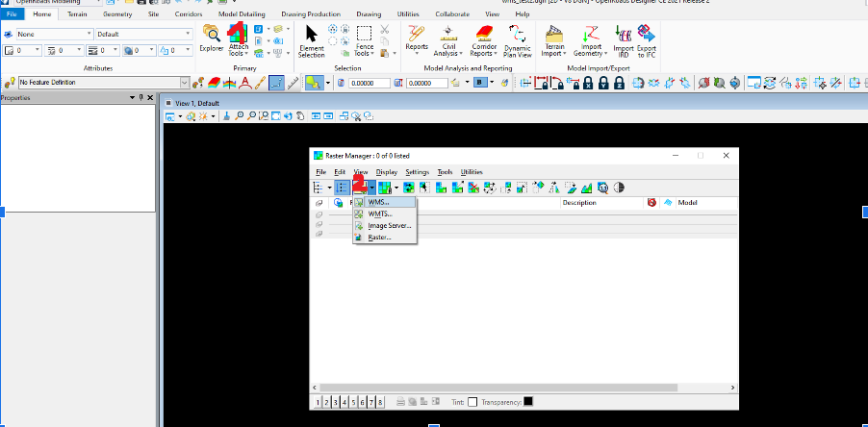This screenshot has width=868, height=427.
Task: Open the color 0 dropdown in Attributes
Action: [22, 50]
